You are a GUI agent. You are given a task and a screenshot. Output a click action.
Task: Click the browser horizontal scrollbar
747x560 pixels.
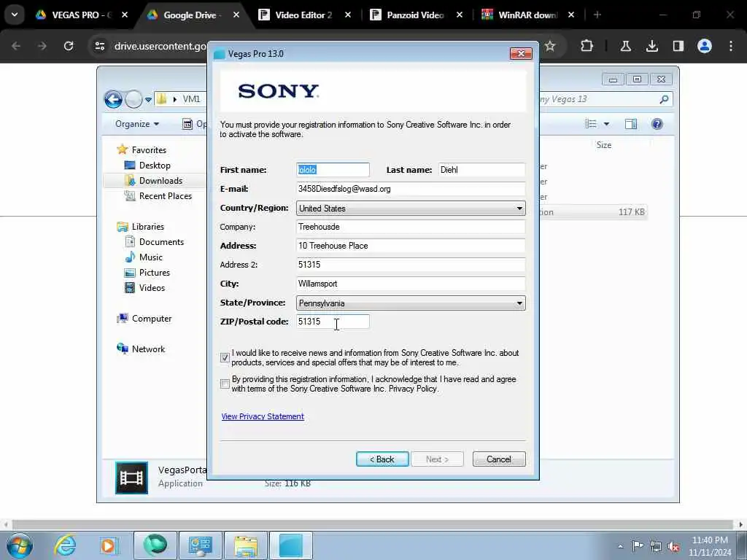pos(373,525)
